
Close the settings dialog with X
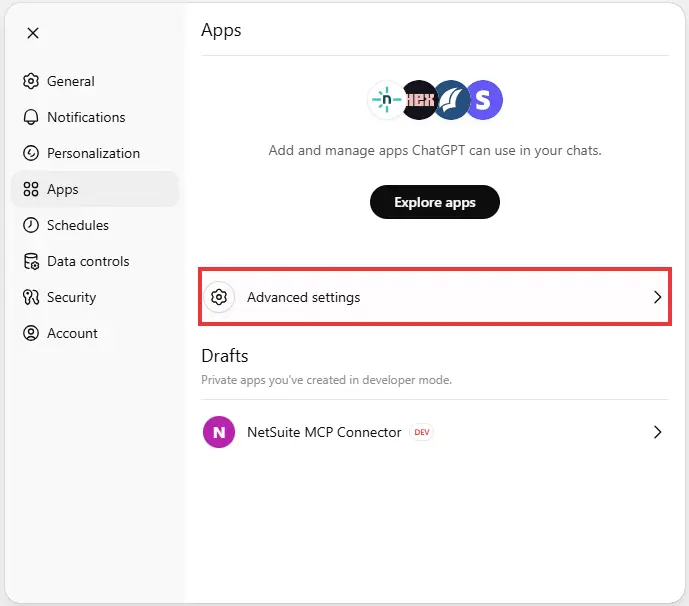(x=33, y=33)
